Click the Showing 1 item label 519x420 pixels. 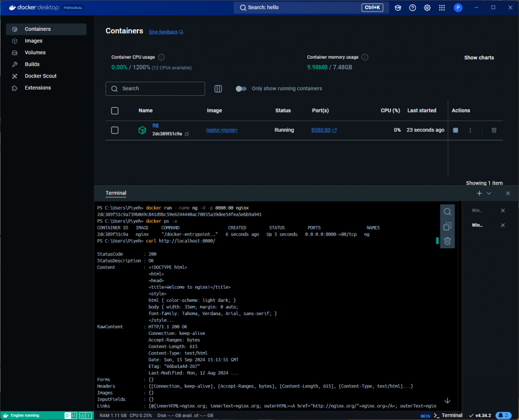pos(484,183)
